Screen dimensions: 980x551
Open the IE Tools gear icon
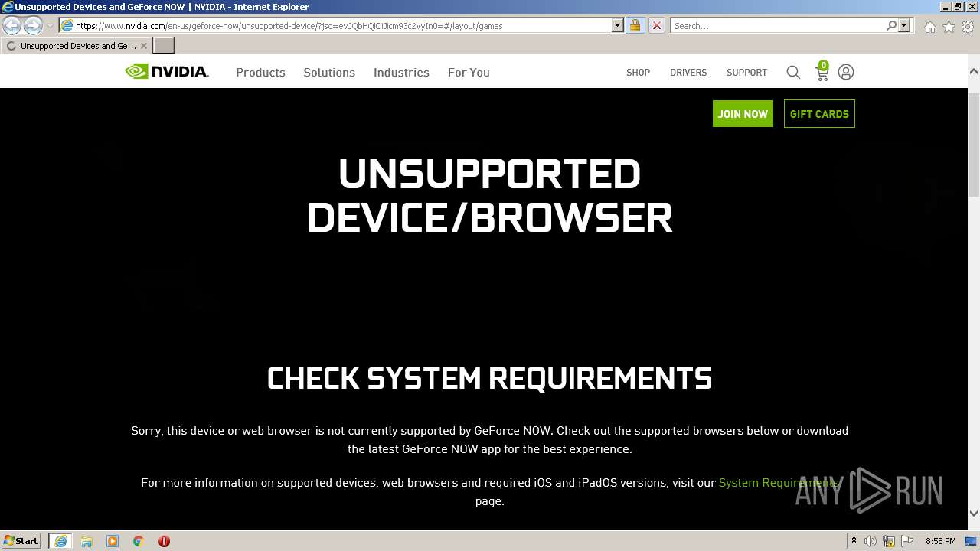point(968,27)
